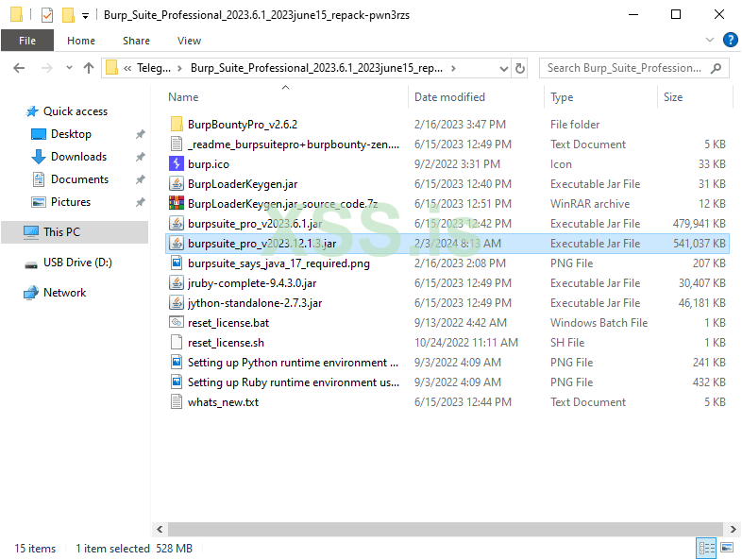Expand chevron after Teleg... path segment
Viewport: 742px width, 560px height.
[x=179, y=68]
